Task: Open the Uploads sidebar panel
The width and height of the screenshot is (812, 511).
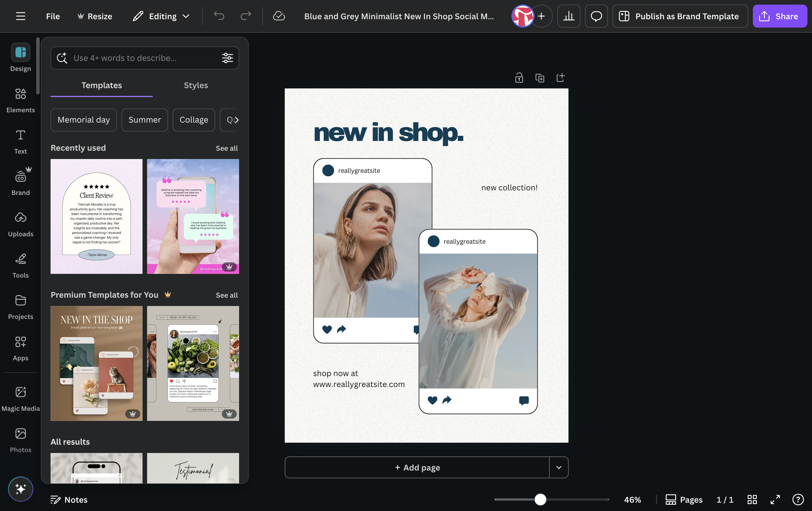Action: click(x=21, y=224)
